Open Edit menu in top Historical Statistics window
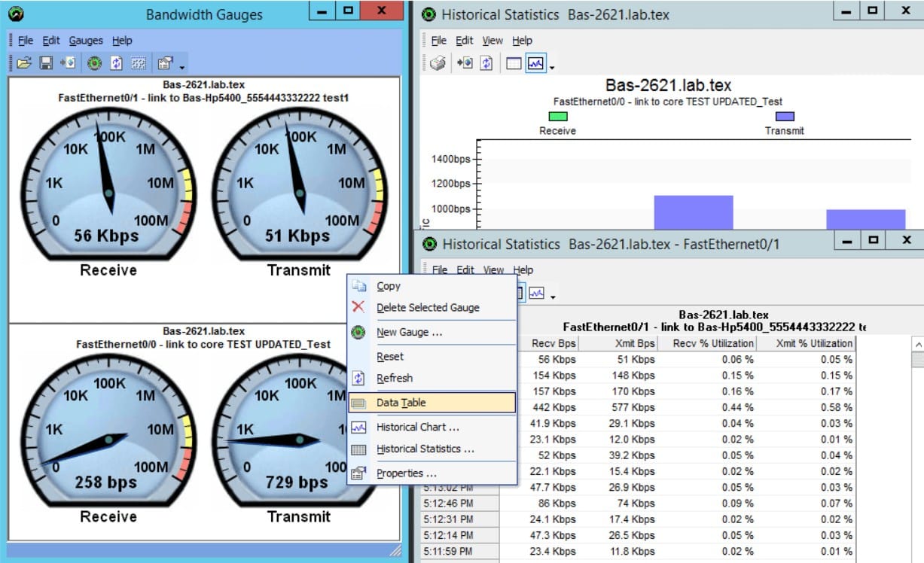This screenshot has width=924, height=563. [465, 41]
